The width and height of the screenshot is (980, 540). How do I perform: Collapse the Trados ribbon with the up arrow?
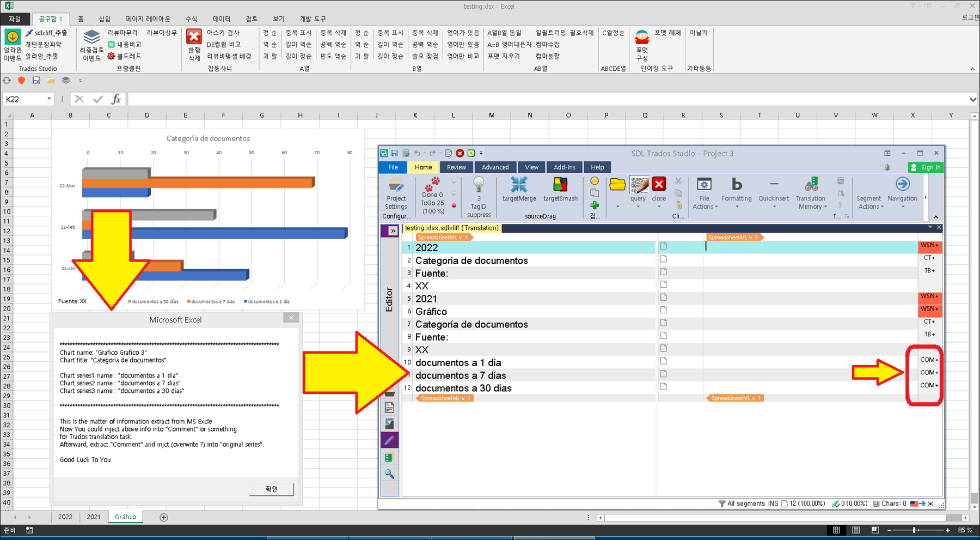[935, 217]
